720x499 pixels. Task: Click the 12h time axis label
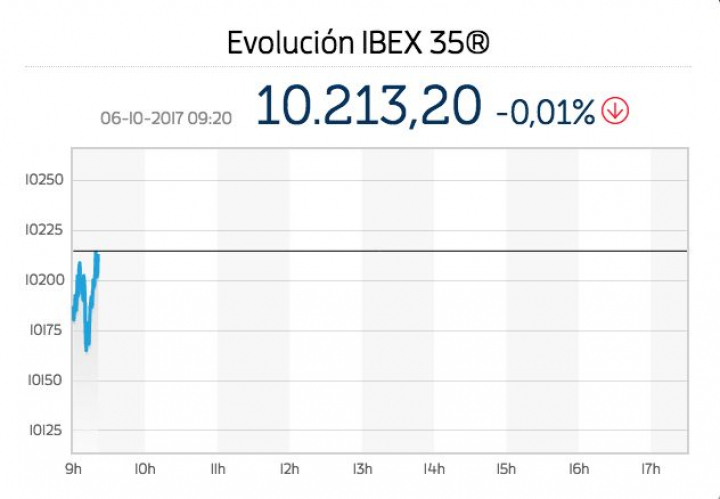290,468
